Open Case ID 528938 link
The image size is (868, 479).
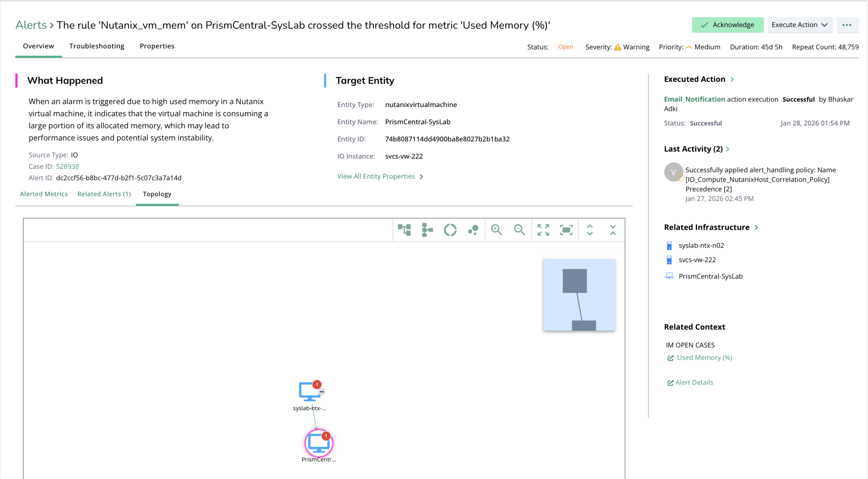point(67,166)
